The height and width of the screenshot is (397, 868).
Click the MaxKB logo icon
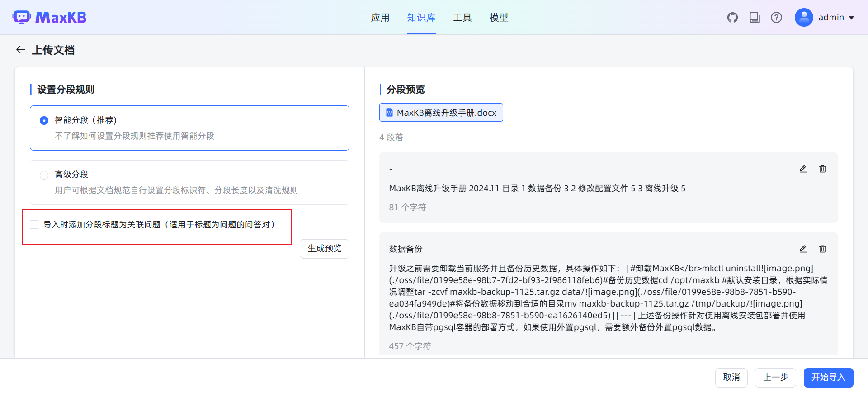pos(21,17)
